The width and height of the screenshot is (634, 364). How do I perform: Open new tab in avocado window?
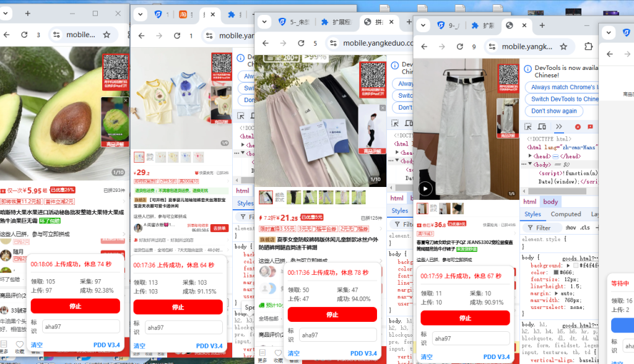point(27,14)
